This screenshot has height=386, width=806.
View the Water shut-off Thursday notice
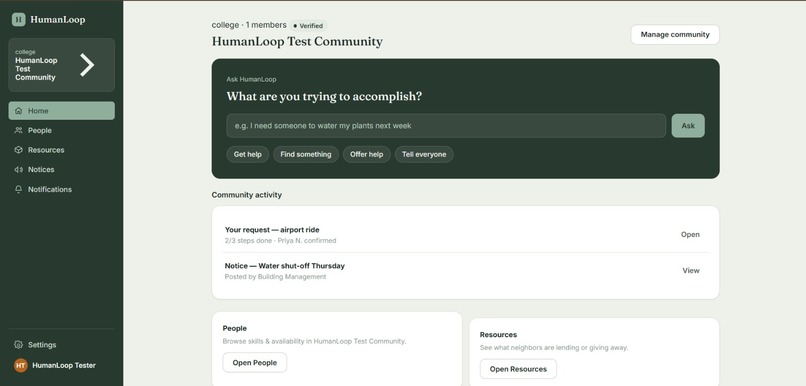tap(691, 270)
